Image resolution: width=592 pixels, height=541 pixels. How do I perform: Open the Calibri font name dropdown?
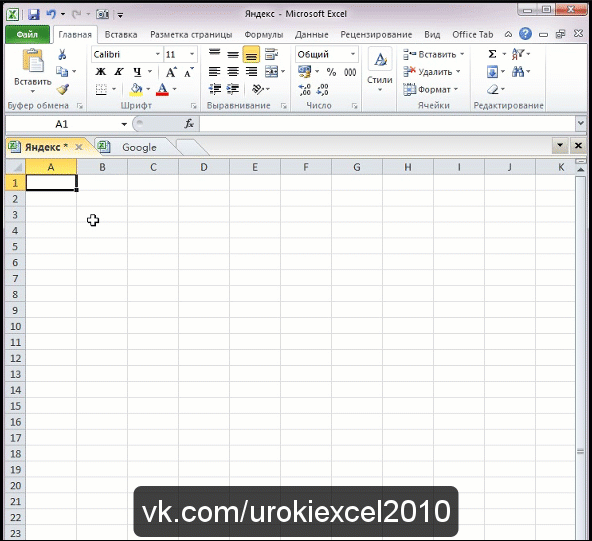click(x=158, y=54)
